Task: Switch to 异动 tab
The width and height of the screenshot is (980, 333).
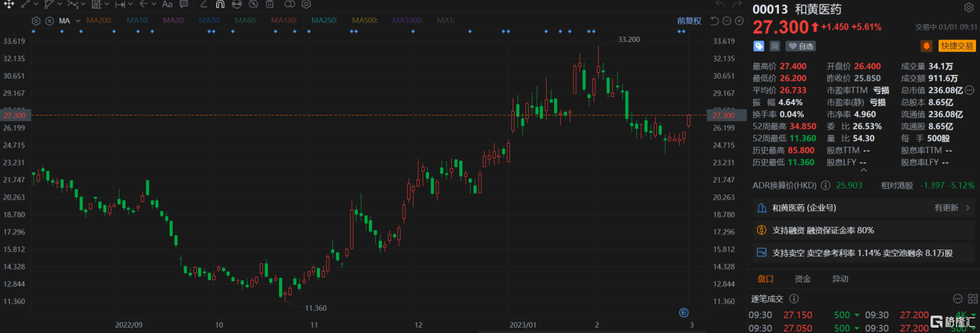Action: click(840, 279)
